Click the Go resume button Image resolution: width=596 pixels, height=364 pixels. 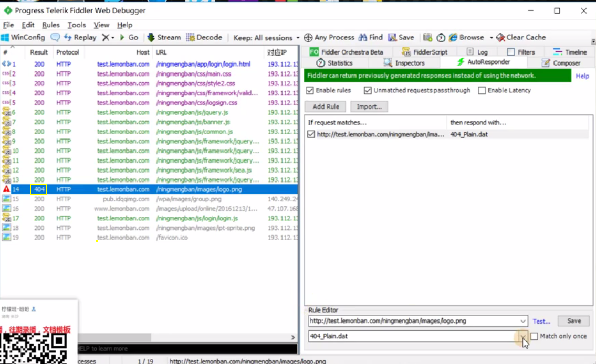click(129, 37)
